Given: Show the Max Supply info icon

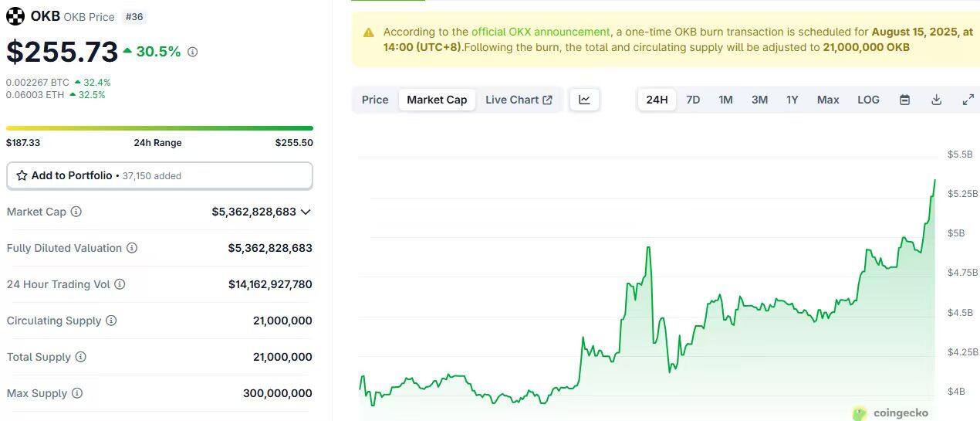Looking at the screenshot, I should coord(76,393).
